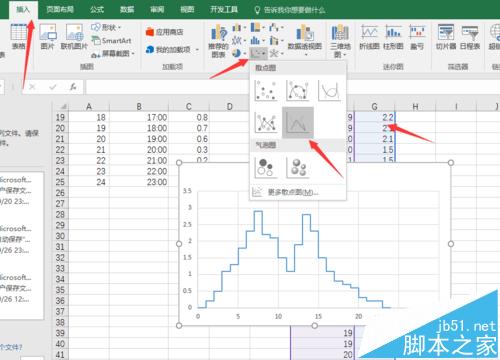
Task: Click the chart's bottom-left corner handle
Action: (x=179, y=325)
